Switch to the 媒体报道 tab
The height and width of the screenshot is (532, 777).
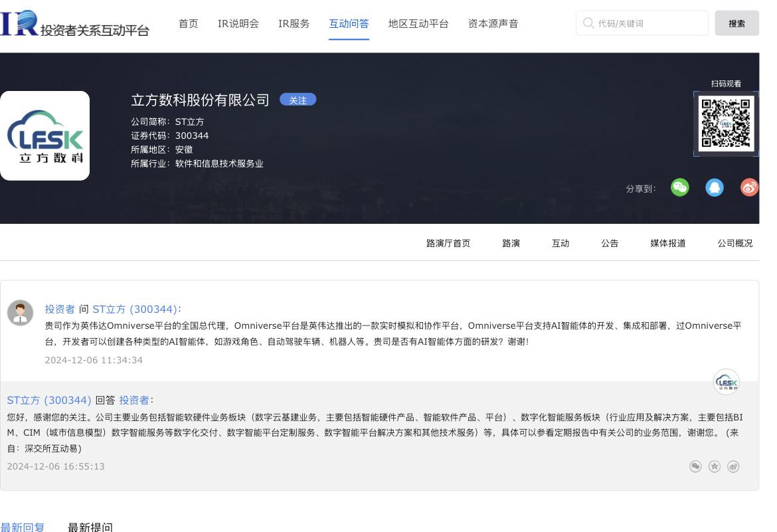click(668, 244)
